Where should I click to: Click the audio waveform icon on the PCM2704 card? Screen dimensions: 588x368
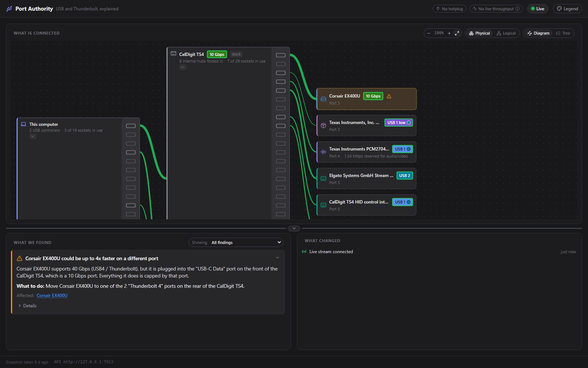(323, 152)
